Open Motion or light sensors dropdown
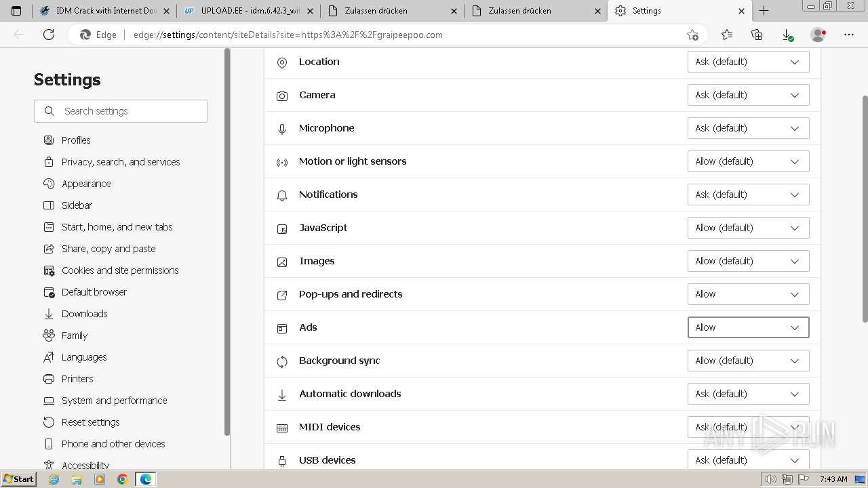Viewport: 868px width, 488px height. point(748,161)
